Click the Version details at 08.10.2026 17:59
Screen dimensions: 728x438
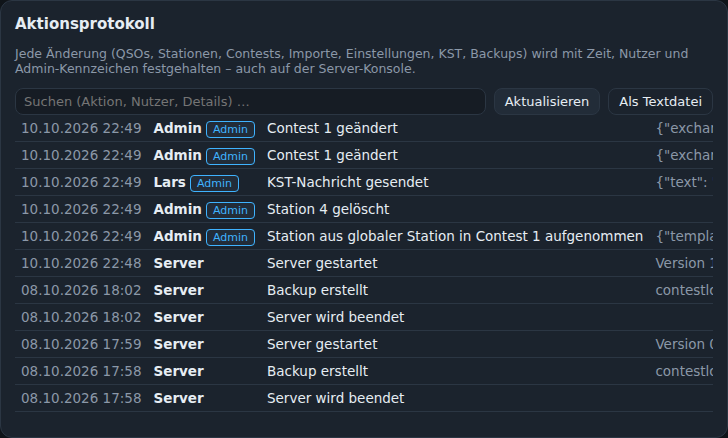(684, 344)
